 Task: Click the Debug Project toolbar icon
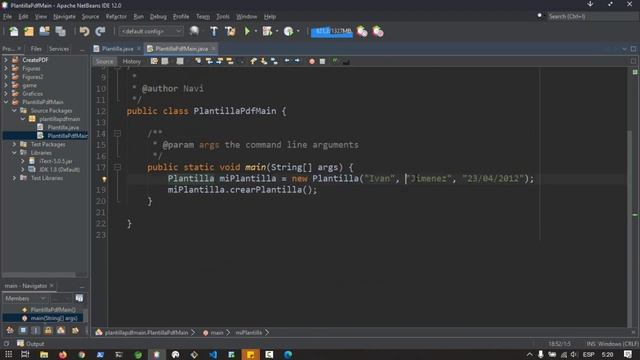(x=267, y=31)
